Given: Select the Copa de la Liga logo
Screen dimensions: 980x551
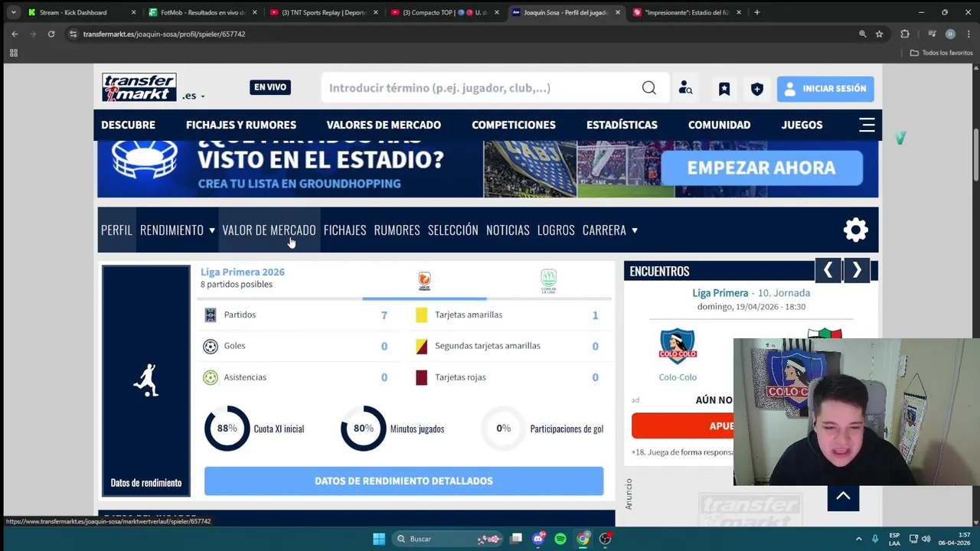Looking at the screenshot, I should (548, 282).
